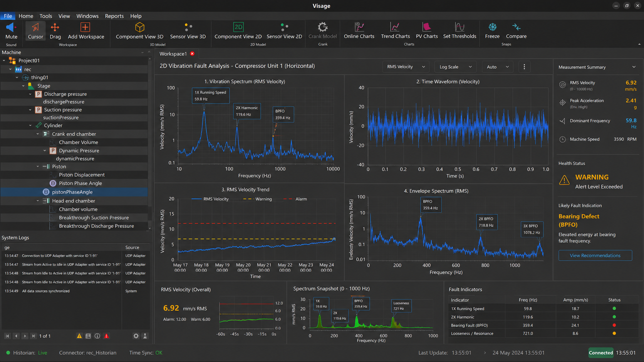Image resolution: width=644 pixels, height=362 pixels.
Task: Click the Discharge pressure P icon
Action: click(x=39, y=94)
